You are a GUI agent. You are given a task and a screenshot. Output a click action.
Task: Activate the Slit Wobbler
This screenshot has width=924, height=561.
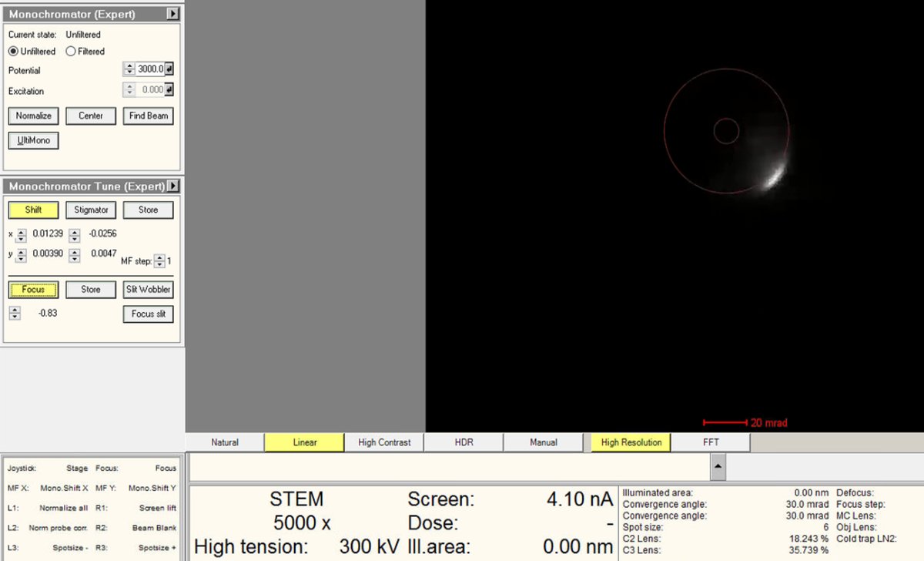(x=148, y=289)
